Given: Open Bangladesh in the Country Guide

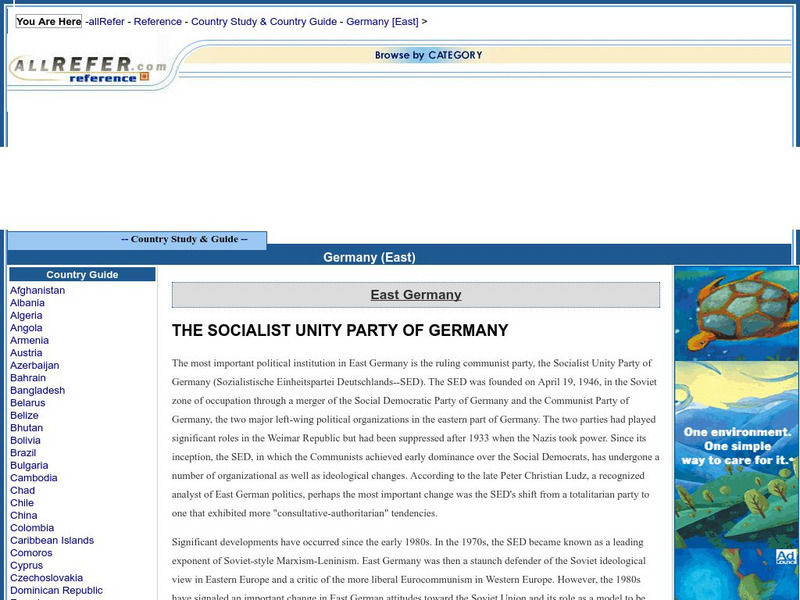Looking at the screenshot, I should 38,390.
